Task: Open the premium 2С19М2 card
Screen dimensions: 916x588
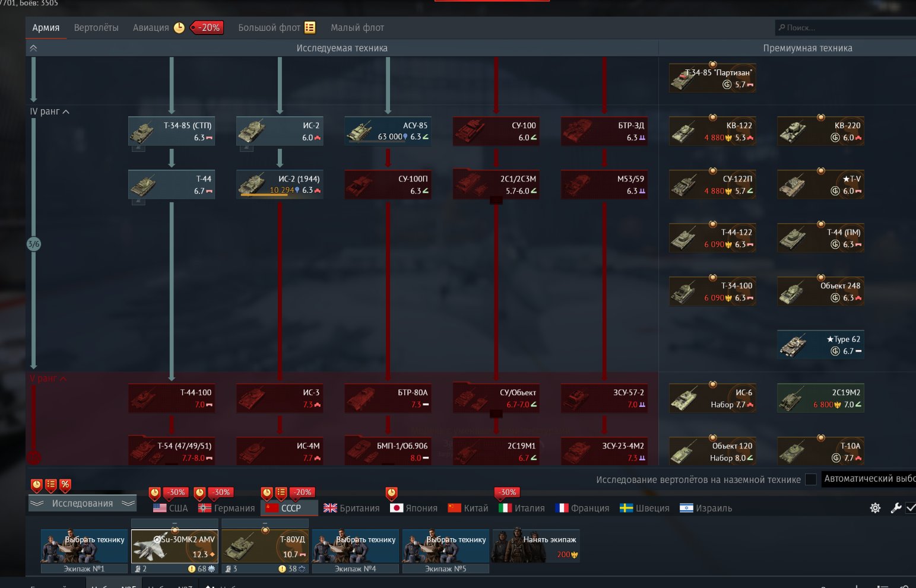Action: click(x=820, y=398)
